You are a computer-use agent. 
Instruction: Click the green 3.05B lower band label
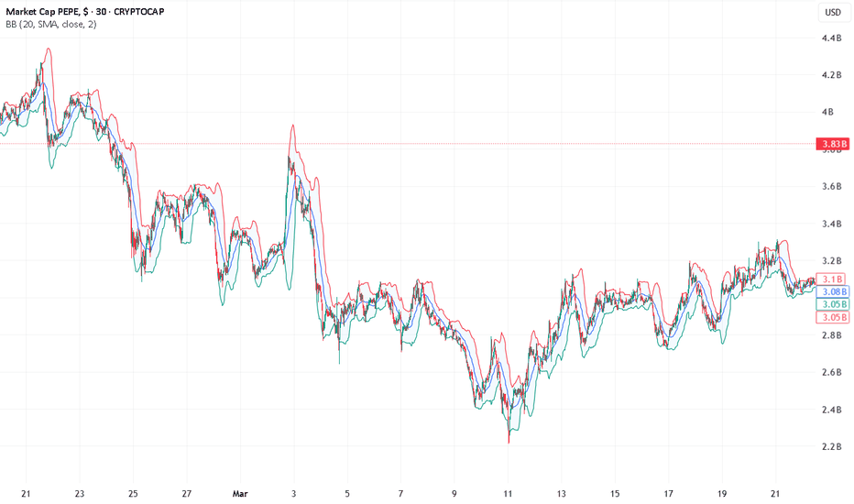pos(833,304)
